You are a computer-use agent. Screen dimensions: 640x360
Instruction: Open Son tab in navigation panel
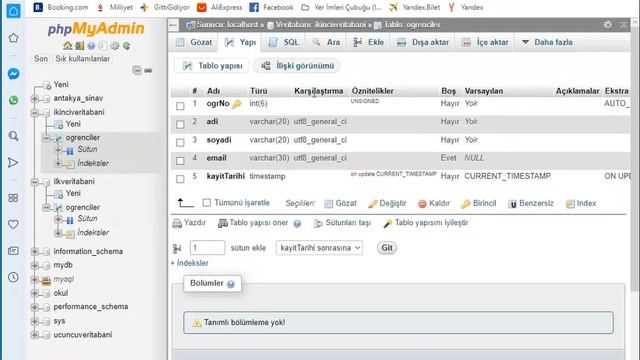point(41,59)
